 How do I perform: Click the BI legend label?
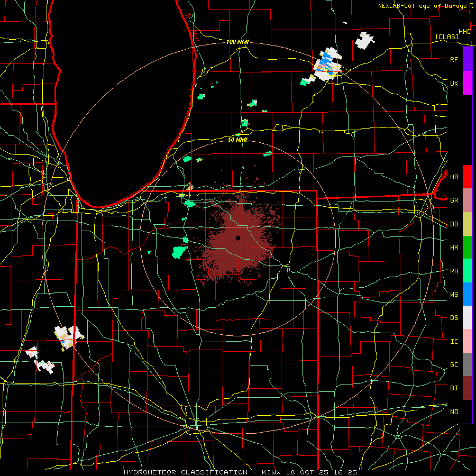pyautogui.click(x=454, y=388)
